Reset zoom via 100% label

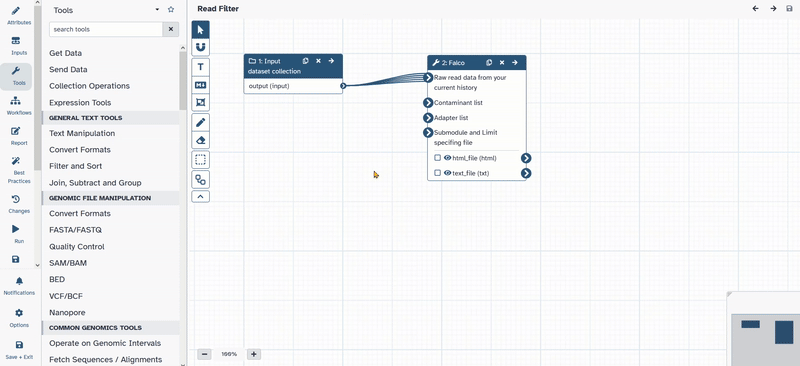point(229,354)
